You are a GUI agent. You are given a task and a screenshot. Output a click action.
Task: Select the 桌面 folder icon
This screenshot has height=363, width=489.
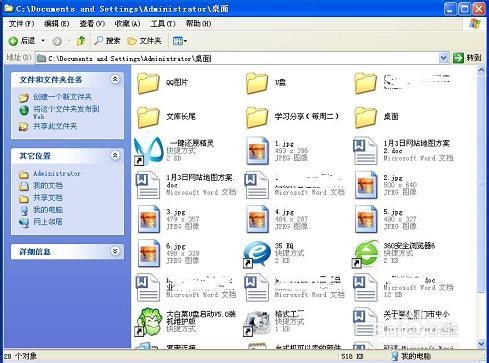click(366, 117)
